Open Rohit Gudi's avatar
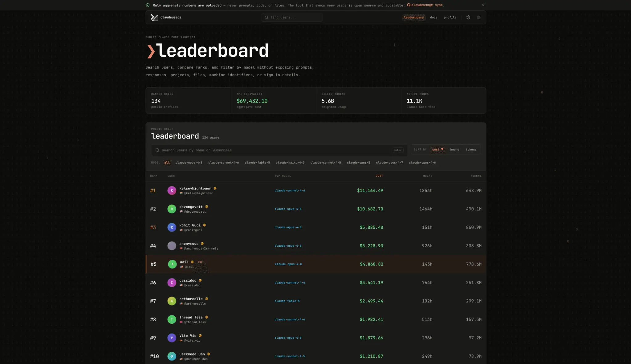The width and height of the screenshot is (631, 364). click(172, 227)
